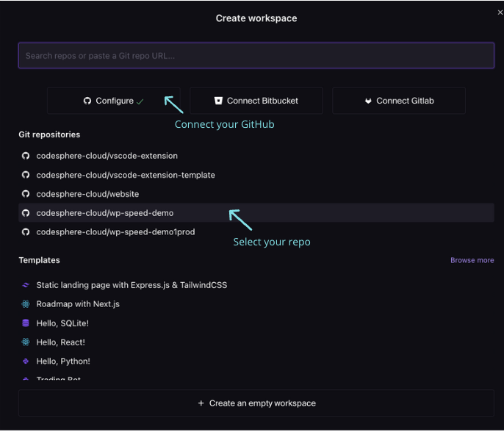Viewport: 504px width, 432px height.
Task: Focus the Search repos or paste URL field
Action: 256,56
